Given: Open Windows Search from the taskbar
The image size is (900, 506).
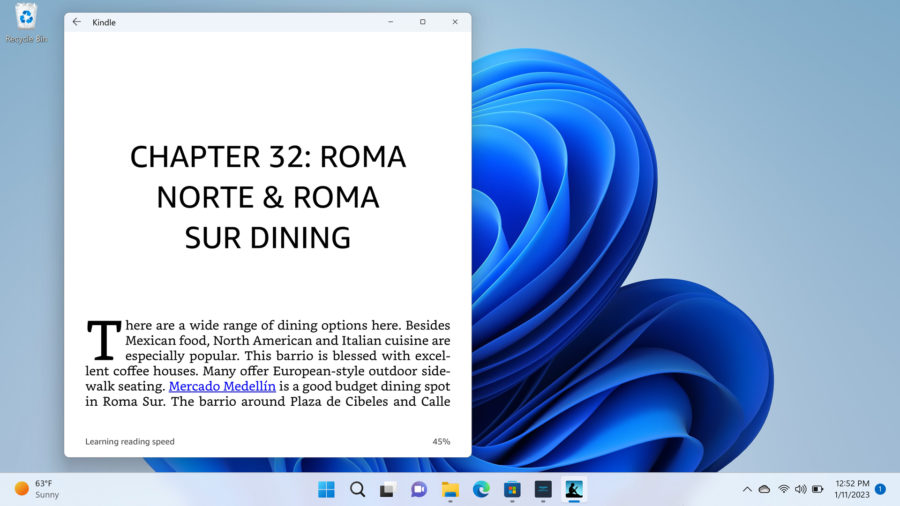Looking at the screenshot, I should pos(357,489).
